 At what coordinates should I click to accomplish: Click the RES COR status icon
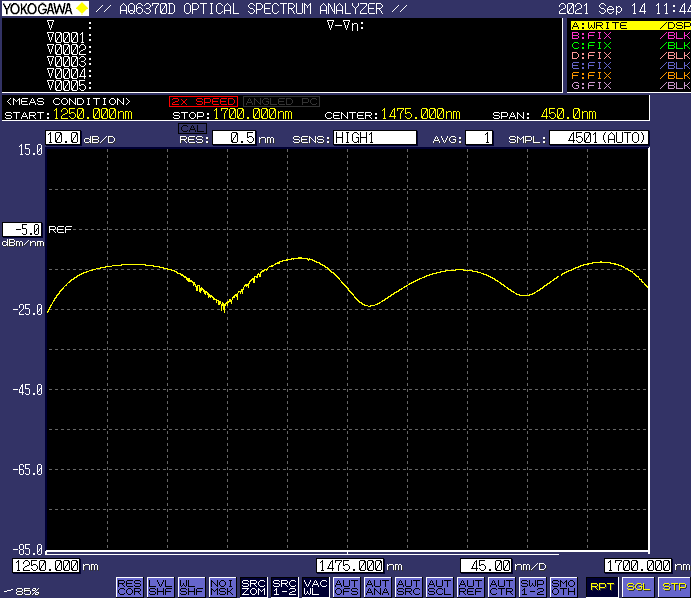(129, 586)
